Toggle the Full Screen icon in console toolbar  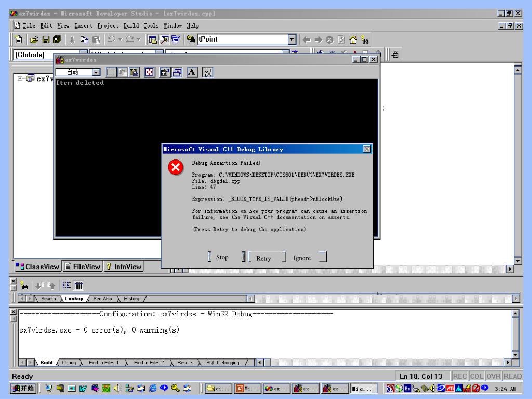click(x=149, y=72)
